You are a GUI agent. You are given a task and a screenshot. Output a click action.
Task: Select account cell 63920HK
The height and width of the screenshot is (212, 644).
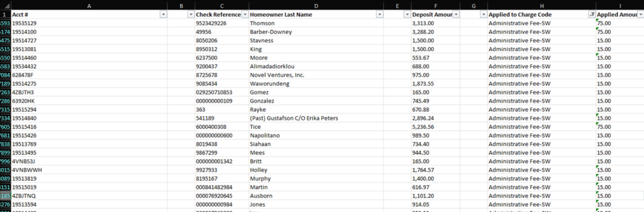[x=89, y=101]
